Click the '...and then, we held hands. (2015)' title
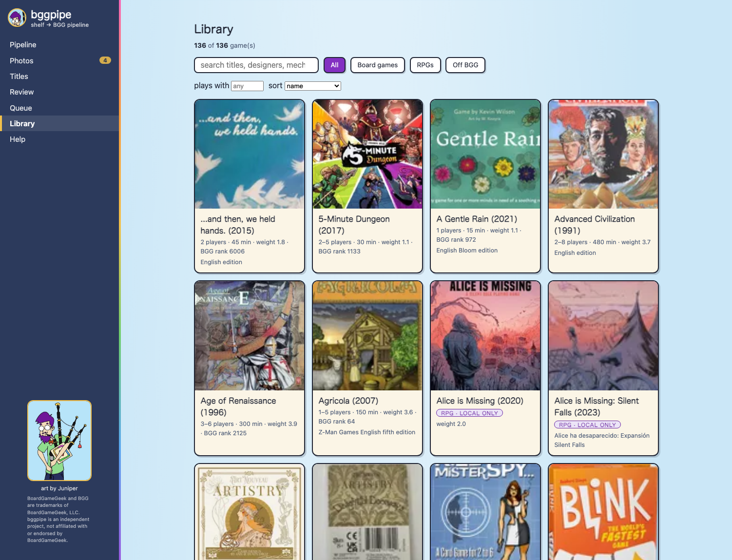The image size is (732, 560). pyautogui.click(x=238, y=225)
